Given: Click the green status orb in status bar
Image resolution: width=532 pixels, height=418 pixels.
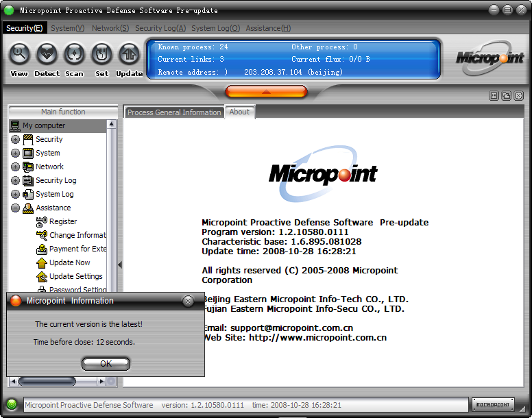Looking at the screenshot, I should (x=12, y=404).
